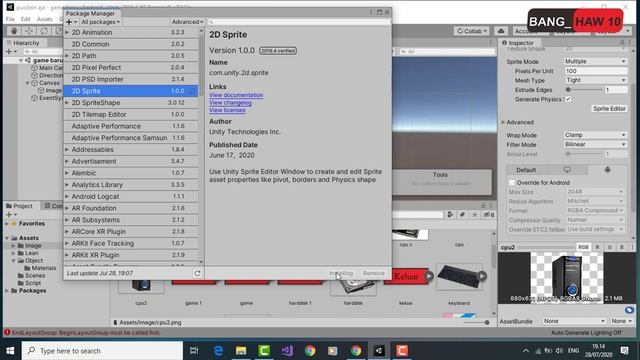Open the View changelog link
The image size is (640, 360).
(230, 102)
